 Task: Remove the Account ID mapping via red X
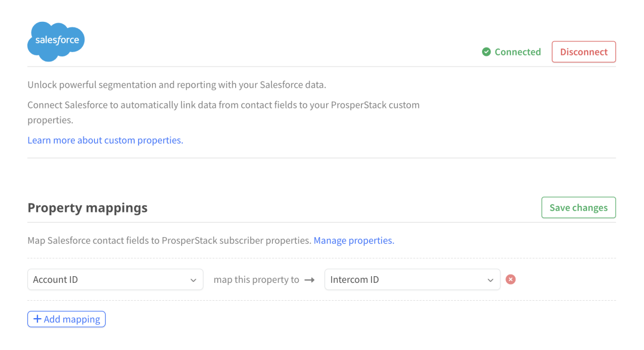click(x=511, y=280)
